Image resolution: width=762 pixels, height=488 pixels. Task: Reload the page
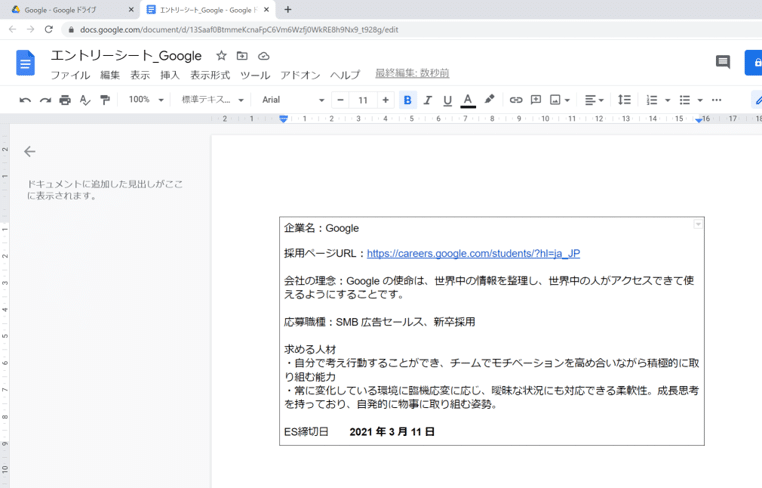49,30
